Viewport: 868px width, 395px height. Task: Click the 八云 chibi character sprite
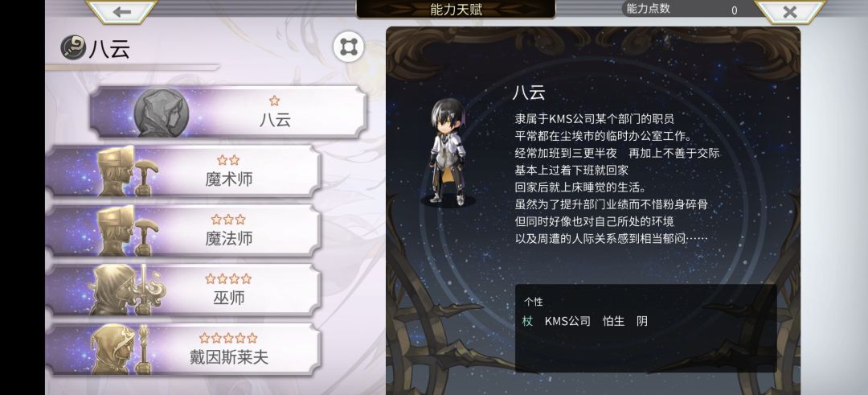448,152
